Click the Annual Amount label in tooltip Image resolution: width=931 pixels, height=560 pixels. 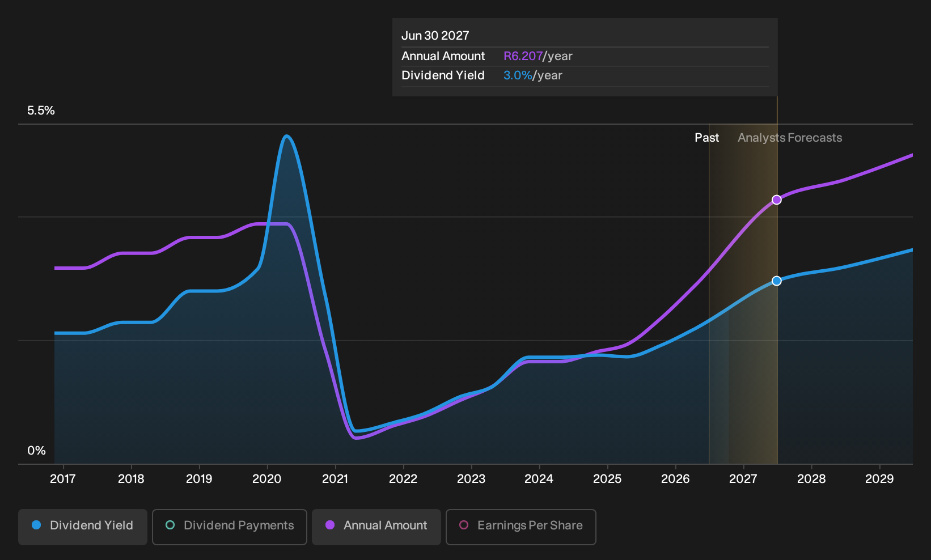(443, 56)
